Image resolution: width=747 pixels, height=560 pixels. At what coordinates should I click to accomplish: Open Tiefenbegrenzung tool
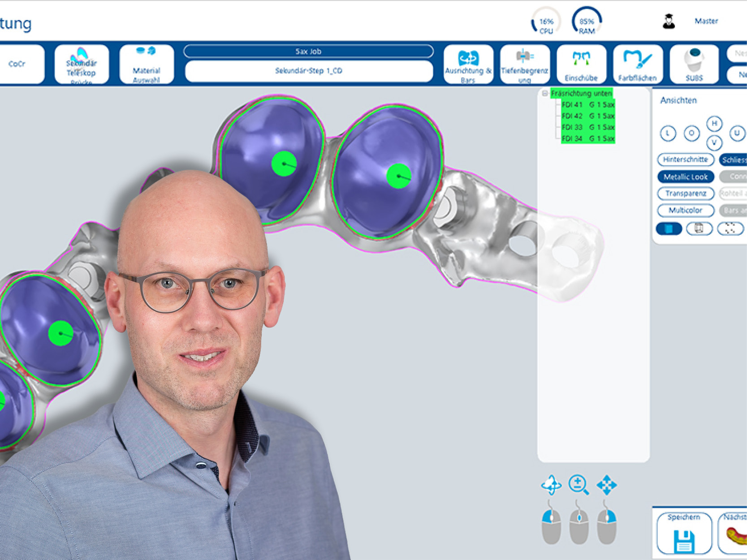[x=525, y=64]
